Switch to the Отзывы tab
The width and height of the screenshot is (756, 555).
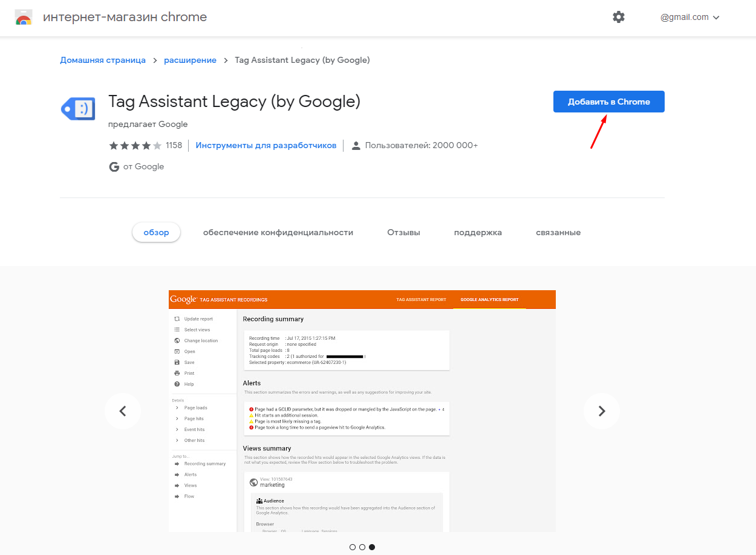click(x=403, y=233)
